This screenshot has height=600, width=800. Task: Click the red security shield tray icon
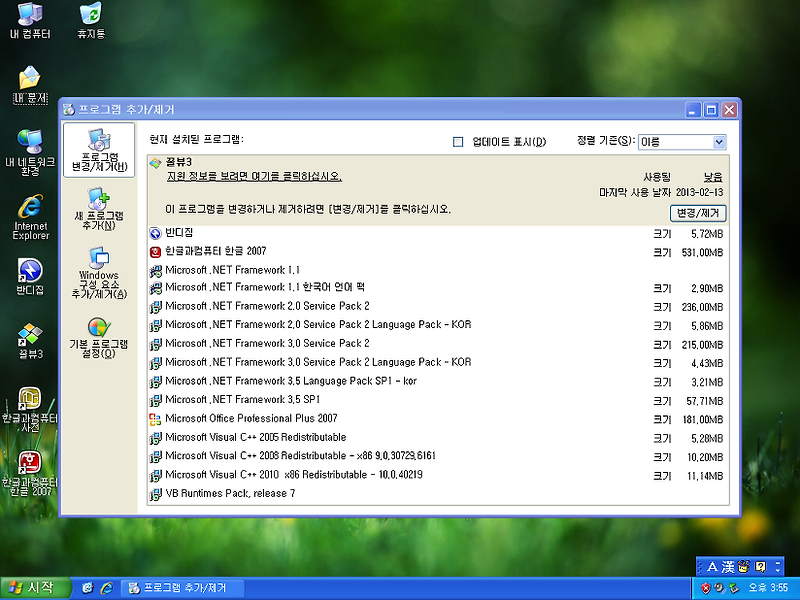pyautogui.click(x=706, y=588)
